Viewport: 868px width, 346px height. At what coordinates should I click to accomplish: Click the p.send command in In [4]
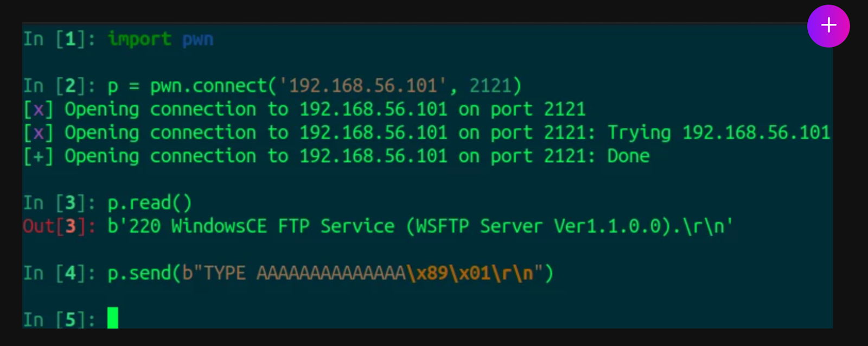[x=330, y=273]
